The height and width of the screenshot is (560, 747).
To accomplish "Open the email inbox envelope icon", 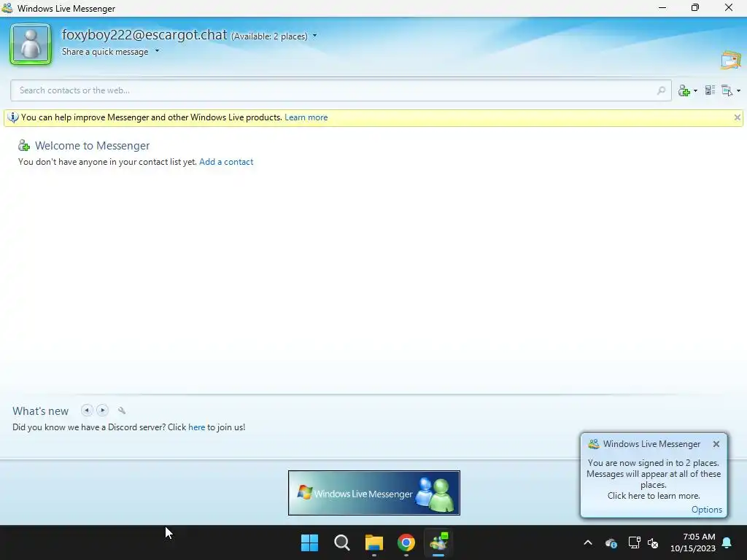I will tap(731, 61).
